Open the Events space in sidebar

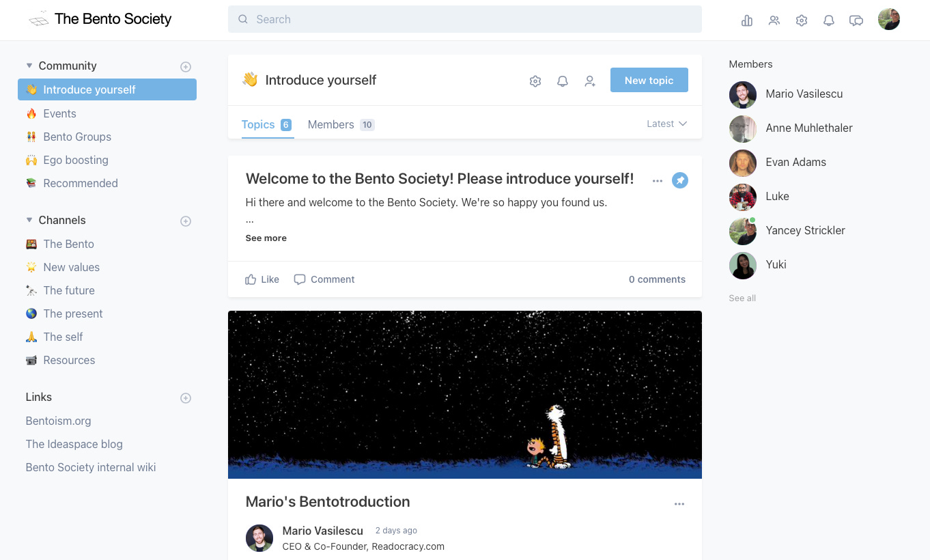[x=59, y=113]
